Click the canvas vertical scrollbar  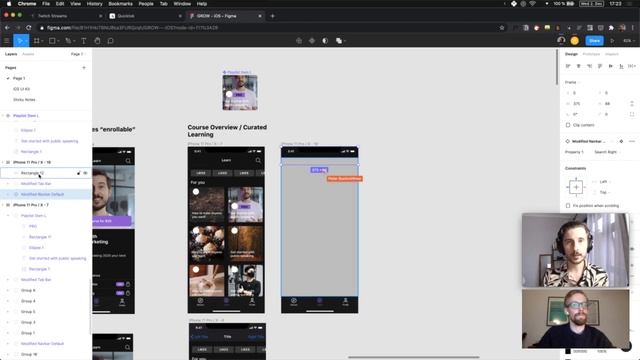[557, 67]
